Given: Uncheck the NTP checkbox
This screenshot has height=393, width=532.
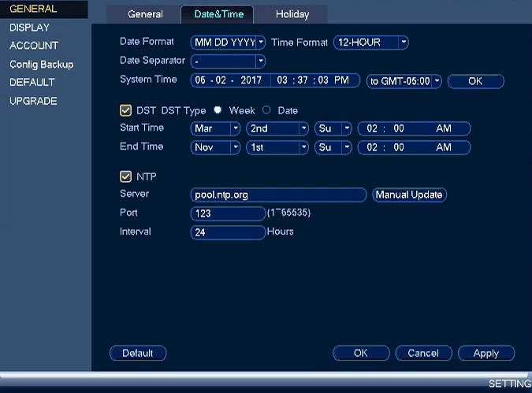Looking at the screenshot, I should (x=125, y=176).
